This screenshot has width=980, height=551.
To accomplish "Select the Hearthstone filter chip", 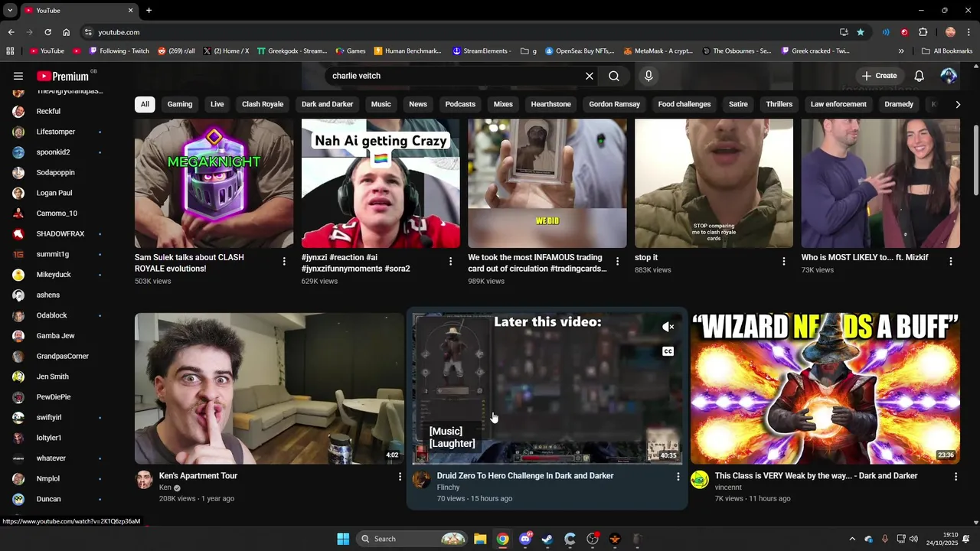I will click(551, 104).
